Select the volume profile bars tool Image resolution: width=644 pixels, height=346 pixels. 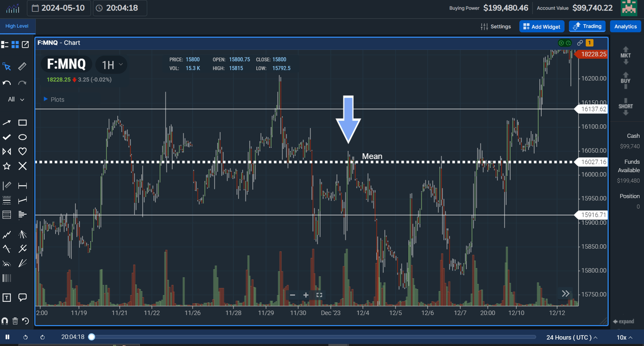pyautogui.click(x=22, y=214)
